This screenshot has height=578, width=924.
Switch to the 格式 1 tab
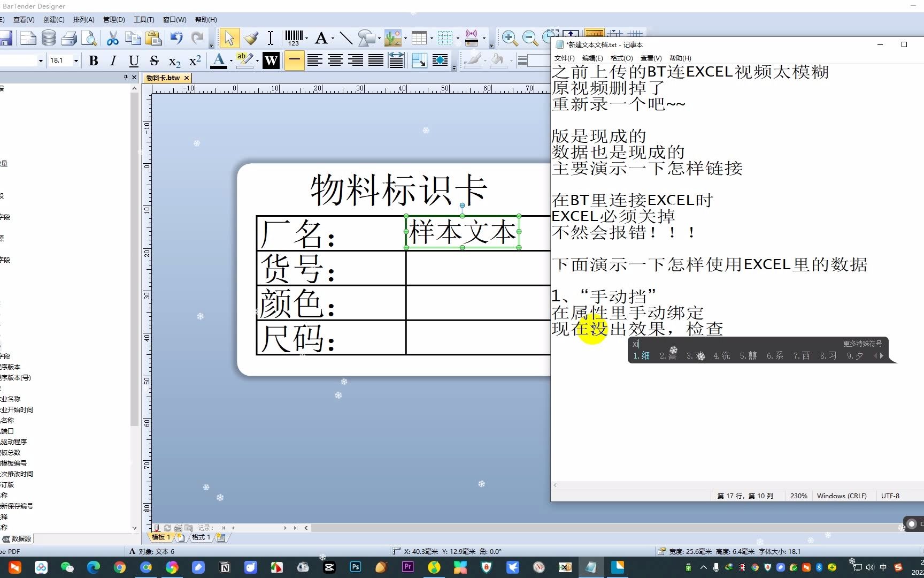[201, 537]
